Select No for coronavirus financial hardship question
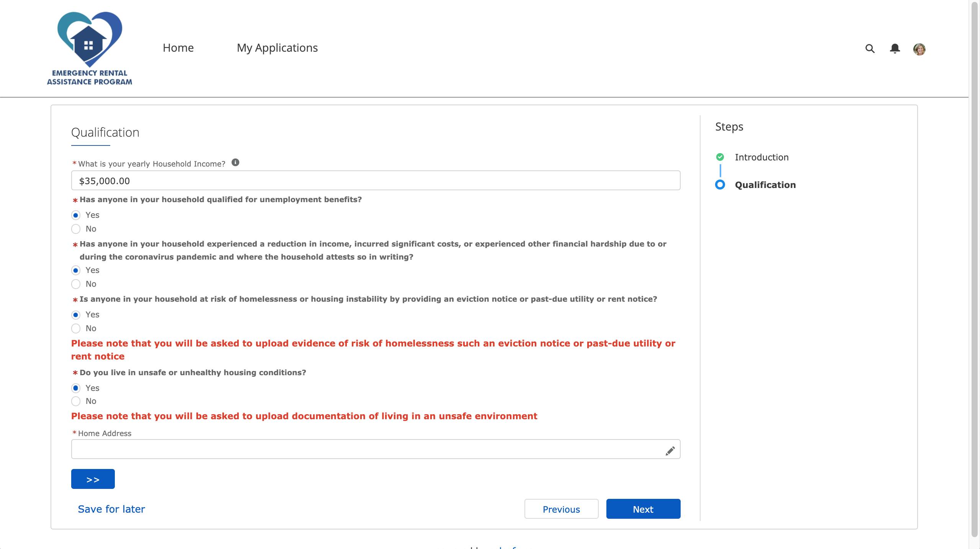 click(x=76, y=284)
